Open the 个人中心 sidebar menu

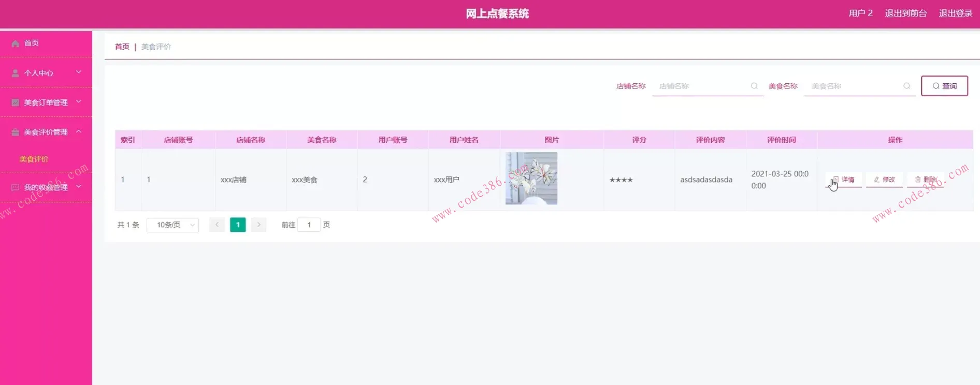tap(46, 73)
